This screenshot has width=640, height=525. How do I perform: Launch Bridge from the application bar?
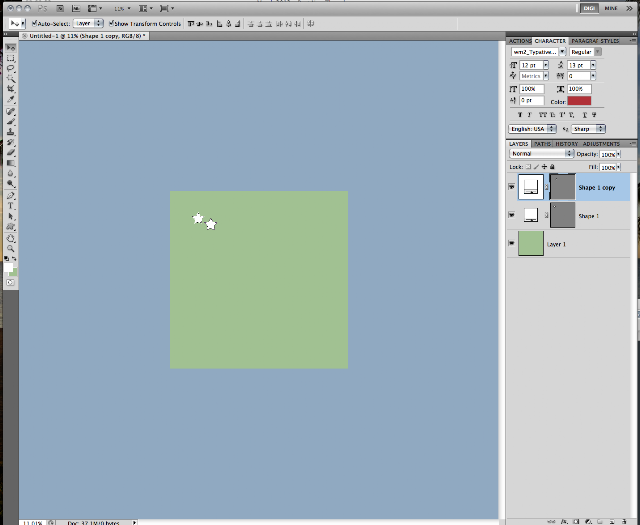pos(60,8)
